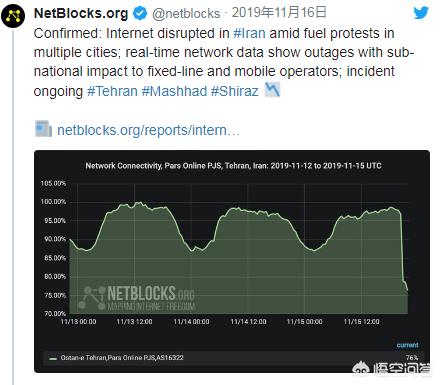Click the chart title Network Connectivity, Pars Online
Image resolution: width=441 pixels, height=385 pixels.
[233, 166]
